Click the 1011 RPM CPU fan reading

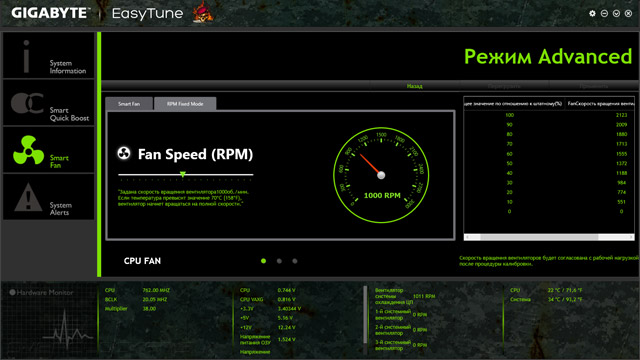point(424,296)
